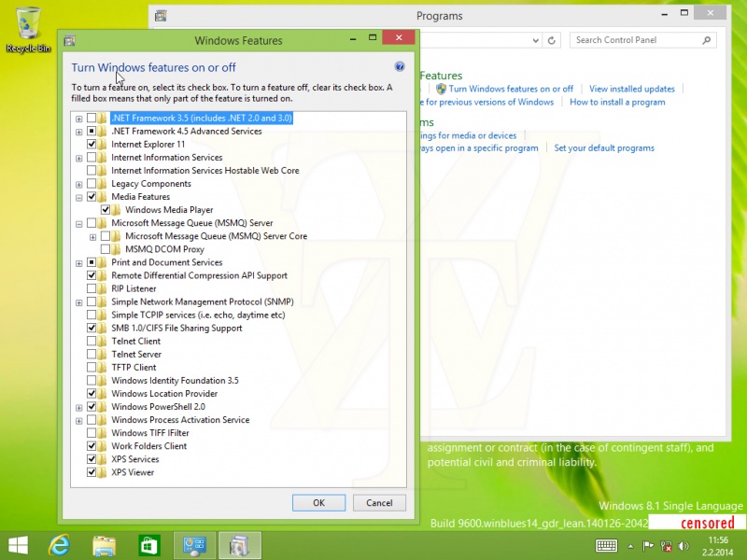Screen dimensions: 747x560
Task: Open the Windows Start button
Action: 18,545
